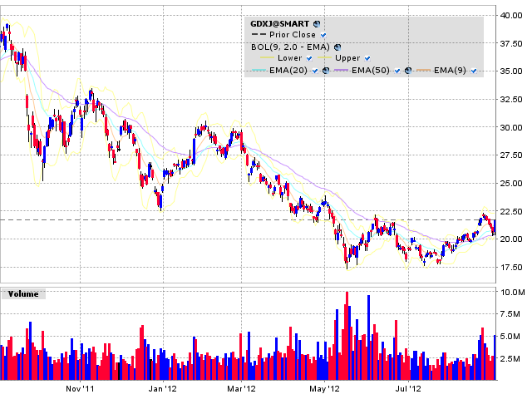Click the globe icon between EMA(50) and EMA(9)
This screenshot has height=399, width=532.
[x=408, y=71]
